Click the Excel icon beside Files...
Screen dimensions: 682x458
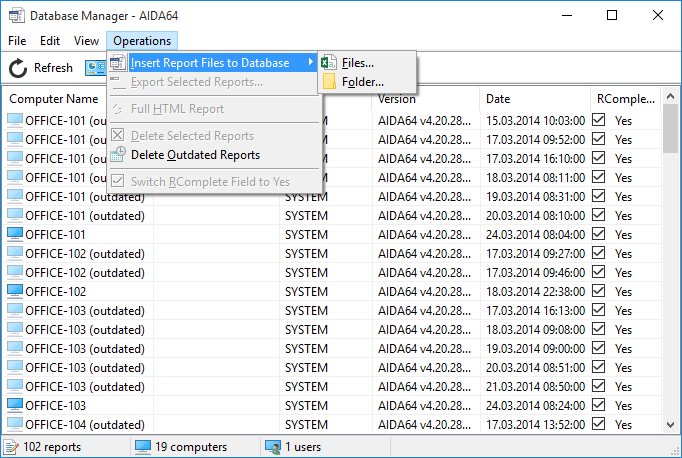pyautogui.click(x=329, y=63)
